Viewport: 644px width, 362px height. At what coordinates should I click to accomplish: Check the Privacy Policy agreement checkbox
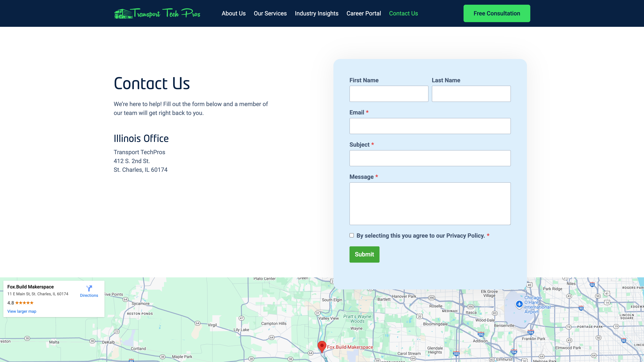click(352, 235)
